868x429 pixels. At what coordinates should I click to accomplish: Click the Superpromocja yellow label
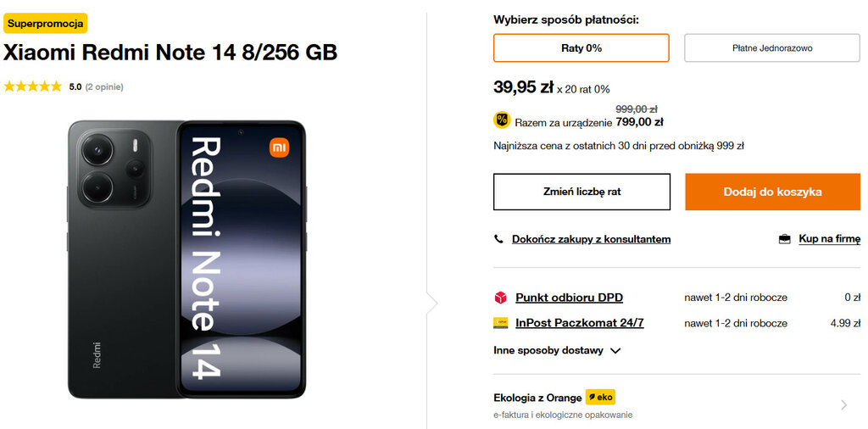(x=45, y=23)
